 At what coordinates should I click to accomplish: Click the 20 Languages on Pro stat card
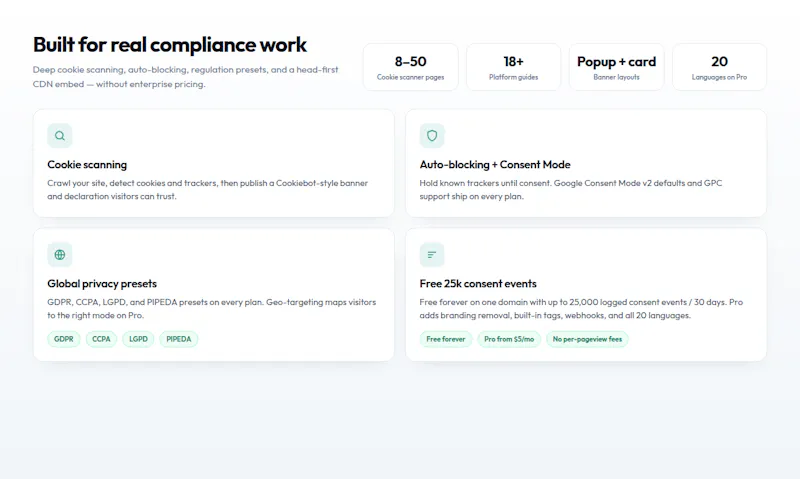click(x=719, y=67)
